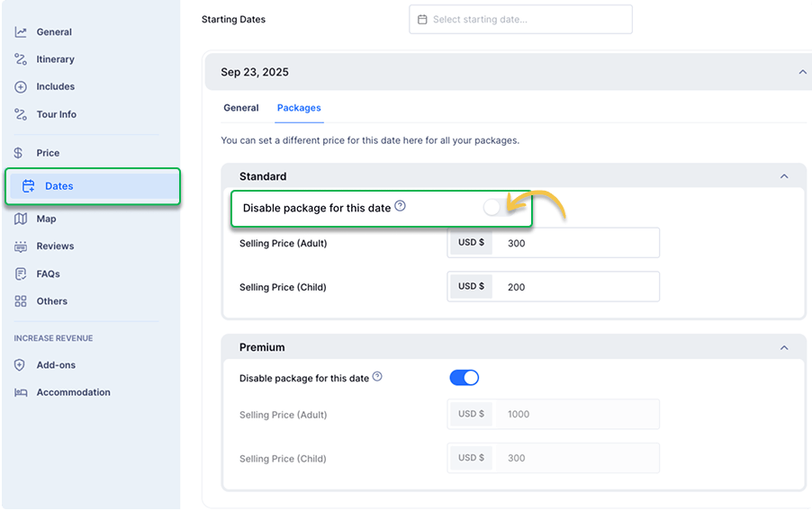Click Selling Price (Adult) label under Premium
This screenshot has height=511, width=812.
point(284,415)
